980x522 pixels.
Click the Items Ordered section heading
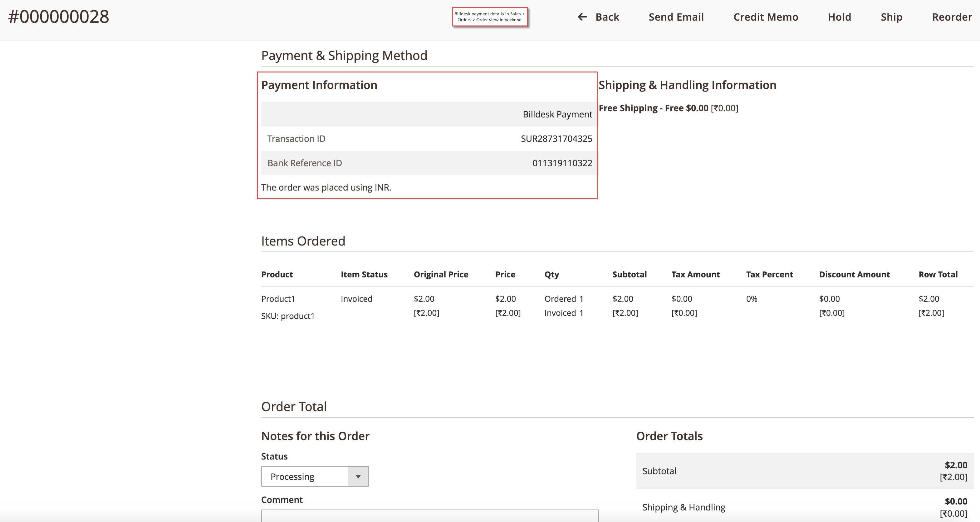pos(303,241)
